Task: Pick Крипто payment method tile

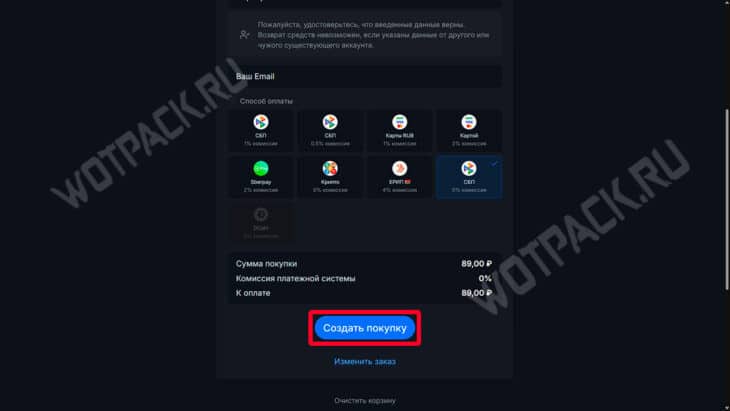Action: point(330,177)
